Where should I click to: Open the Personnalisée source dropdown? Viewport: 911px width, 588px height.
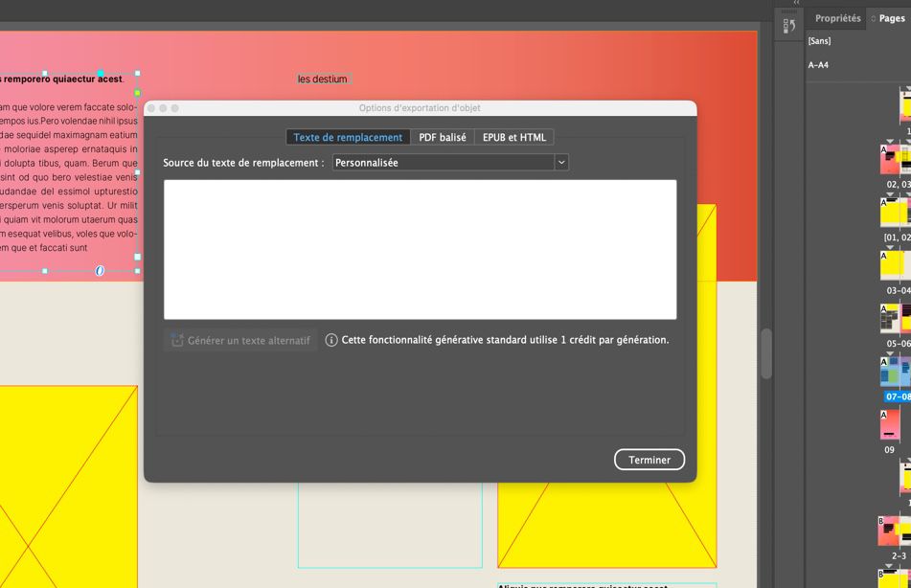[x=450, y=163]
